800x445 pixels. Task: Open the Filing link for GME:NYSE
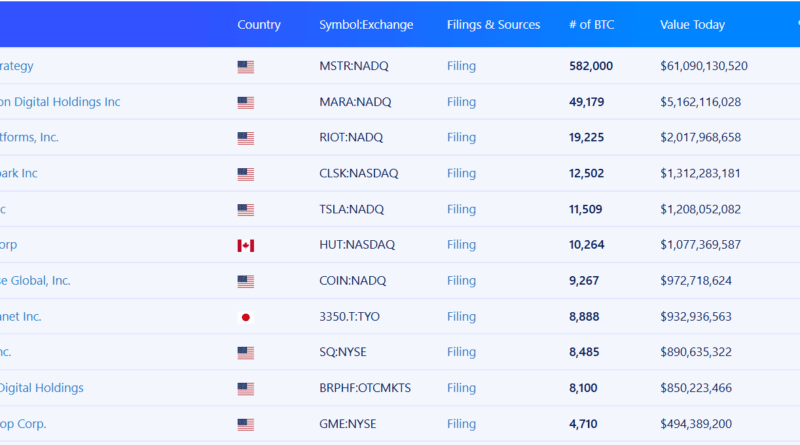[x=461, y=424]
